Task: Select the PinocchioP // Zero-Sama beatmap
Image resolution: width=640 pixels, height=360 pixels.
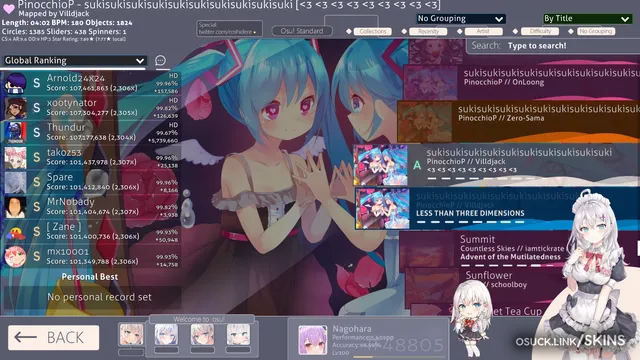Action: 519,122
